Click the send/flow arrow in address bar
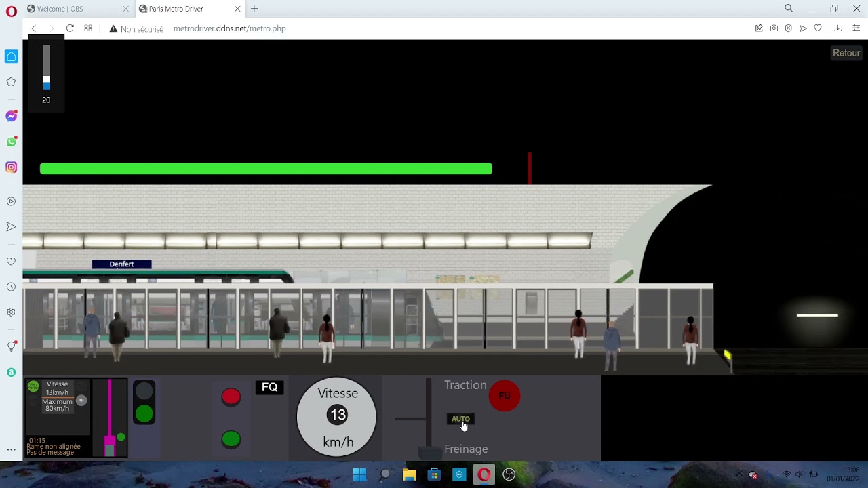Image resolution: width=868 pixels, height=488 pixels. click(803, 28)
